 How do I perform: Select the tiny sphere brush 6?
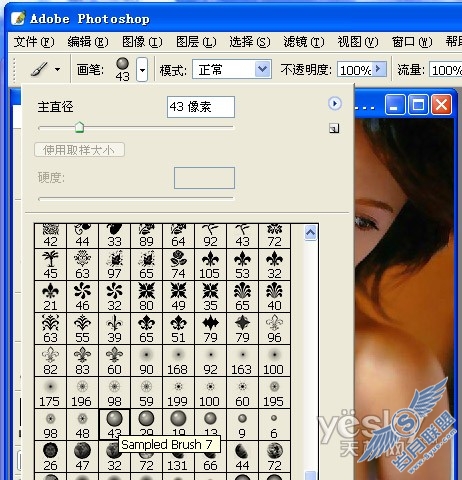pyautogui.click(x=274, y=425)
